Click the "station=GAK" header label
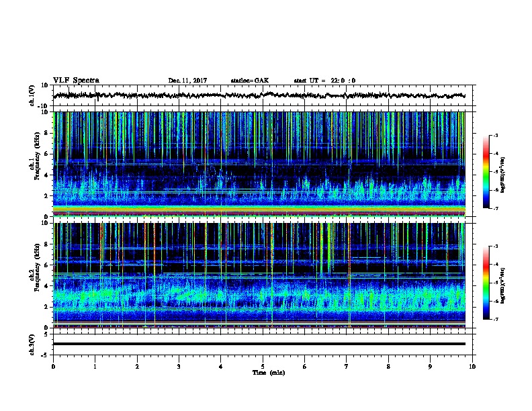 point(250,81)
